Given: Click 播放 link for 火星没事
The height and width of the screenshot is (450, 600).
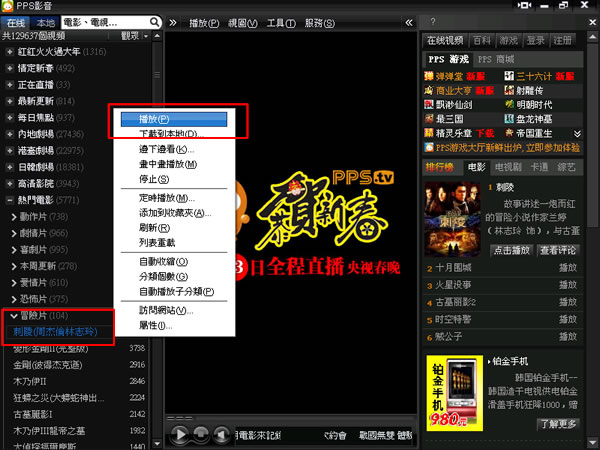Looking at the screenshot, I should coord(568,285).
